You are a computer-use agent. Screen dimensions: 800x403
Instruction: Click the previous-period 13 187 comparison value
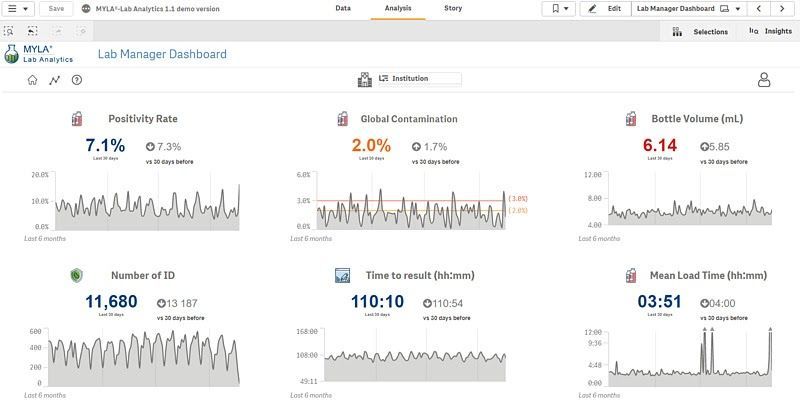click(182, 304)
